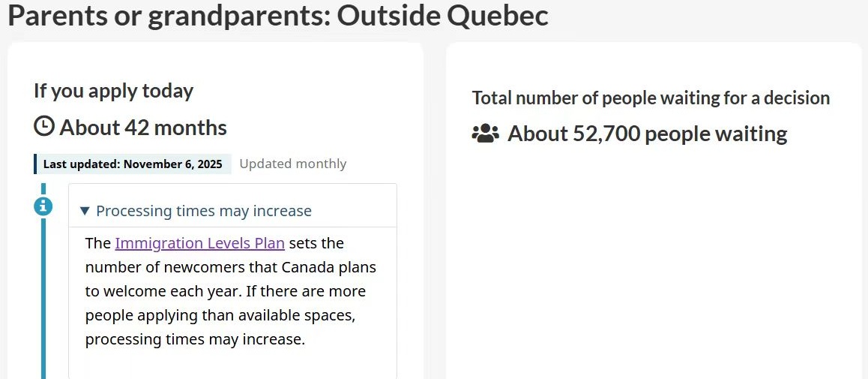Click the dark blue edge of Last updated badge
The image size is (868, 379).
35,164
